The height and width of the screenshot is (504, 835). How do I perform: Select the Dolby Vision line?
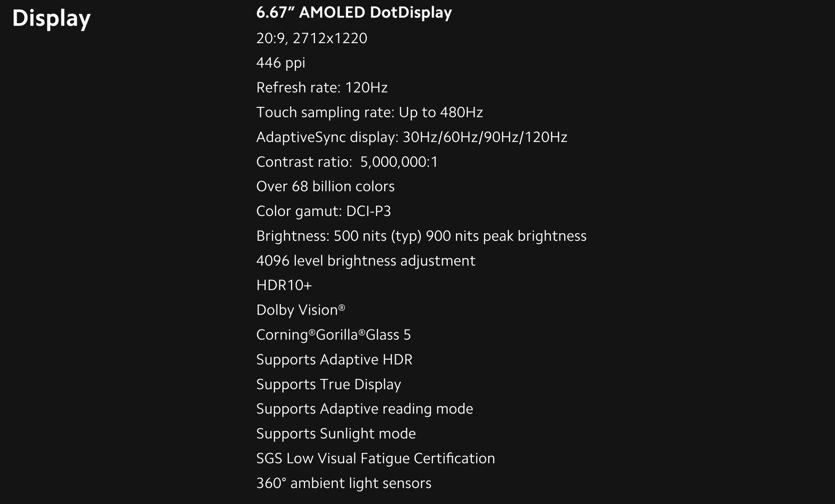[301, 310]
